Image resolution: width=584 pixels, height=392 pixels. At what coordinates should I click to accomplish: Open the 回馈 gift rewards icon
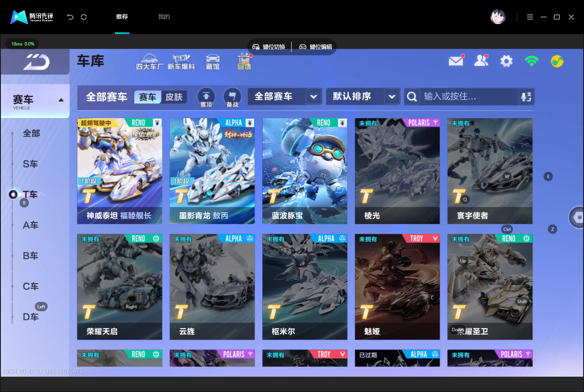coord(244,62)
